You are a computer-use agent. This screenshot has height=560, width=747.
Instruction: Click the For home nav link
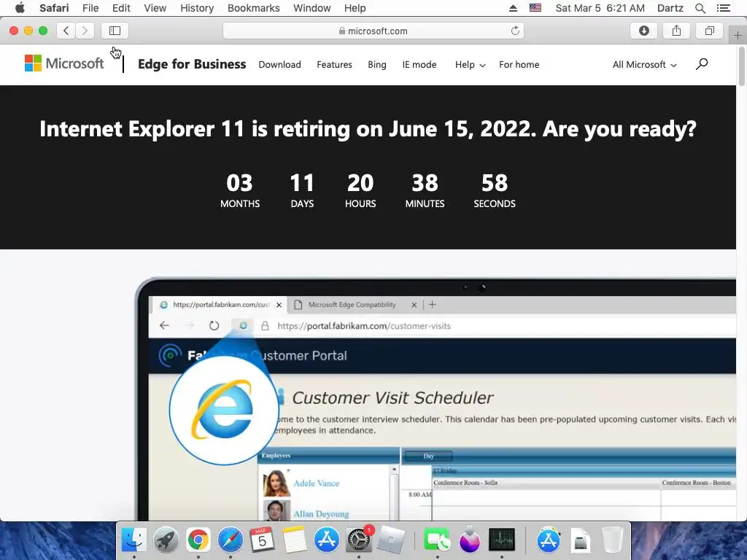(x=519, y=65)
